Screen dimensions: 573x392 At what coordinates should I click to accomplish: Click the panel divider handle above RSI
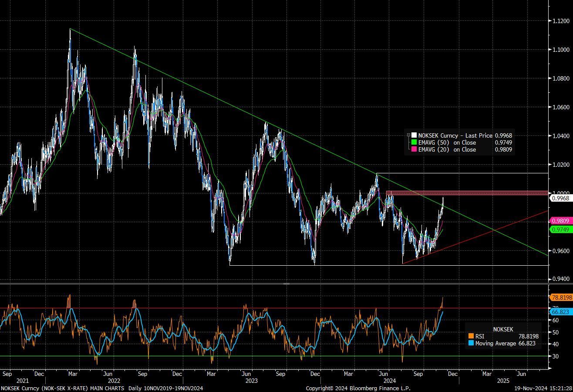pyautogui.click(x=286, y=284)
